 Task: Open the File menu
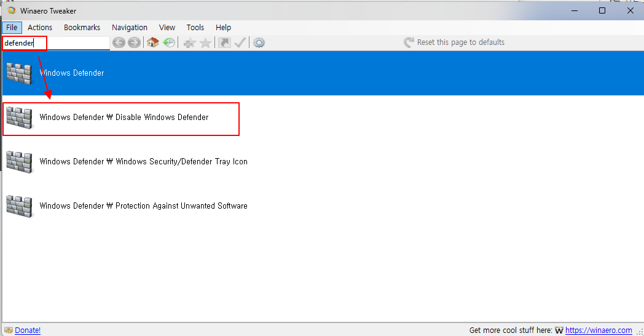coord(12,28)
